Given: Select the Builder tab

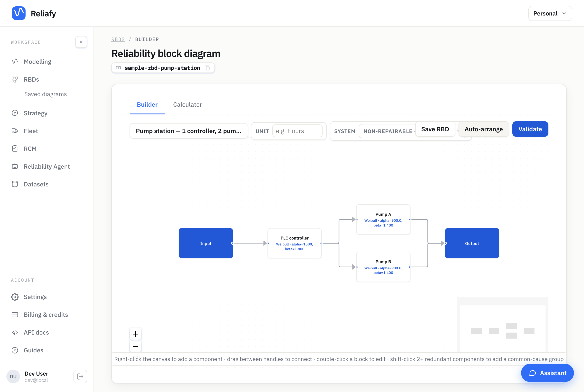Looking at the screenshot, I should (147, 105).
